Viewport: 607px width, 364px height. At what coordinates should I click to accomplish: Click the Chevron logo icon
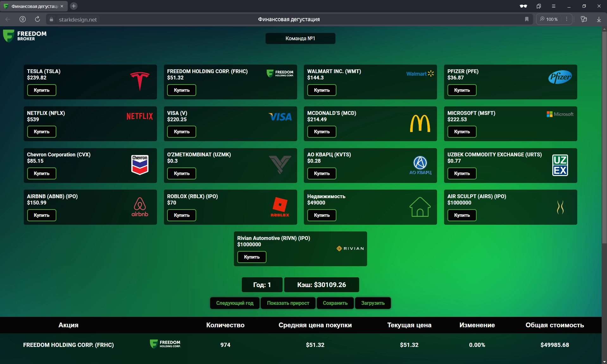tap(140, 165)
